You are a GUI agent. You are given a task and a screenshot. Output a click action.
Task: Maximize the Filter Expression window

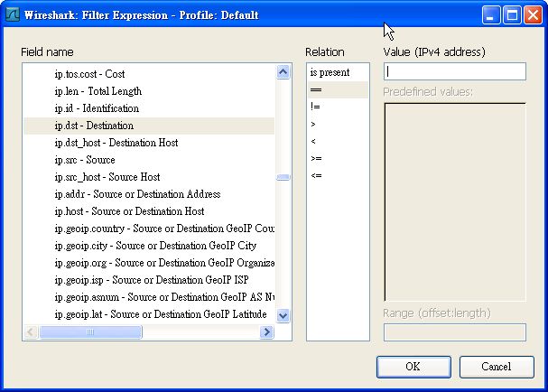(512, 15)
